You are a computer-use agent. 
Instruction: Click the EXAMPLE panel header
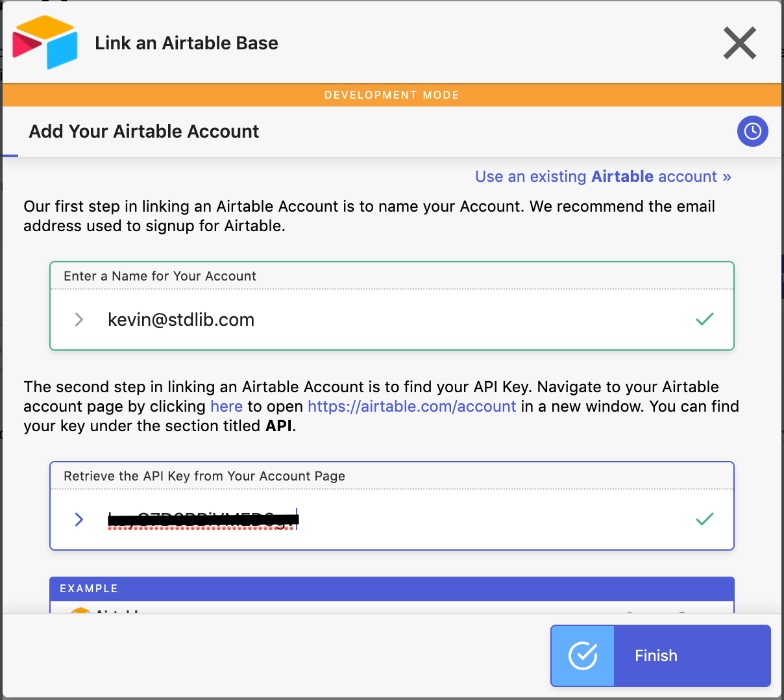[x=392, y=588]
